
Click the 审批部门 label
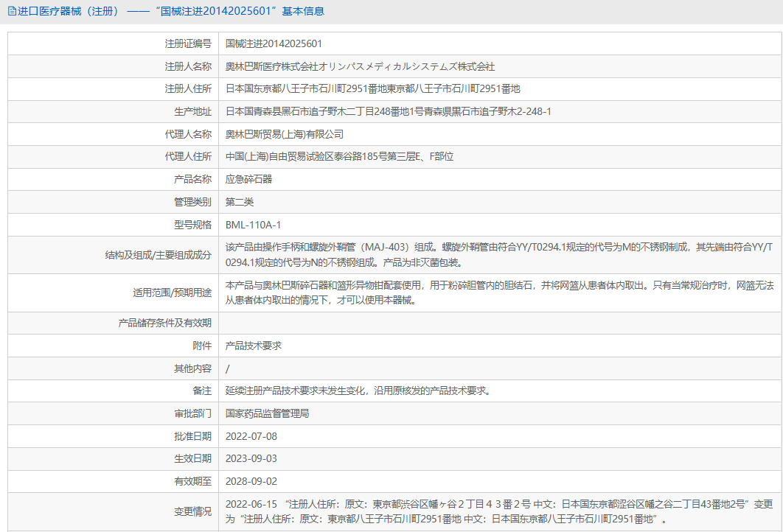(x=192, y=413)
